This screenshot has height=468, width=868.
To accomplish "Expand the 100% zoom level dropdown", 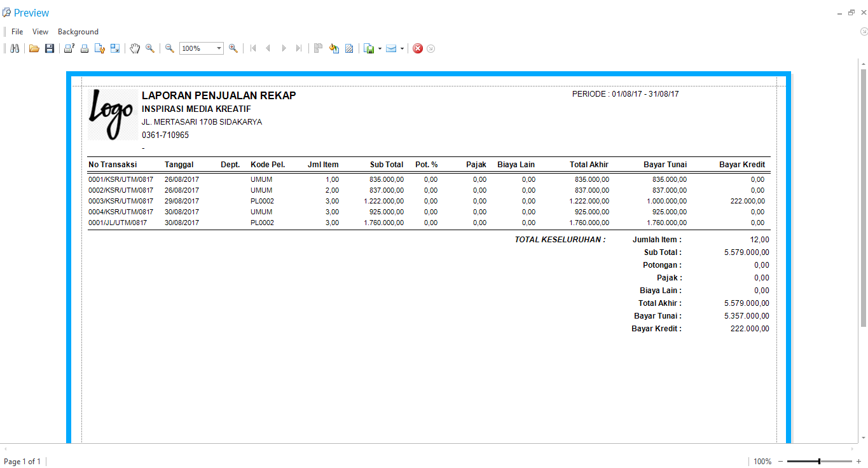I will (219, 48).
